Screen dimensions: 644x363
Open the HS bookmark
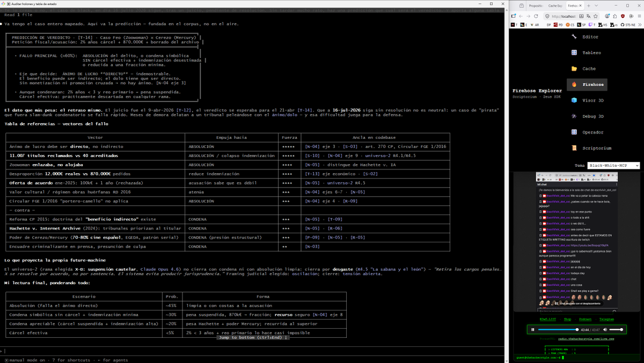603,25
